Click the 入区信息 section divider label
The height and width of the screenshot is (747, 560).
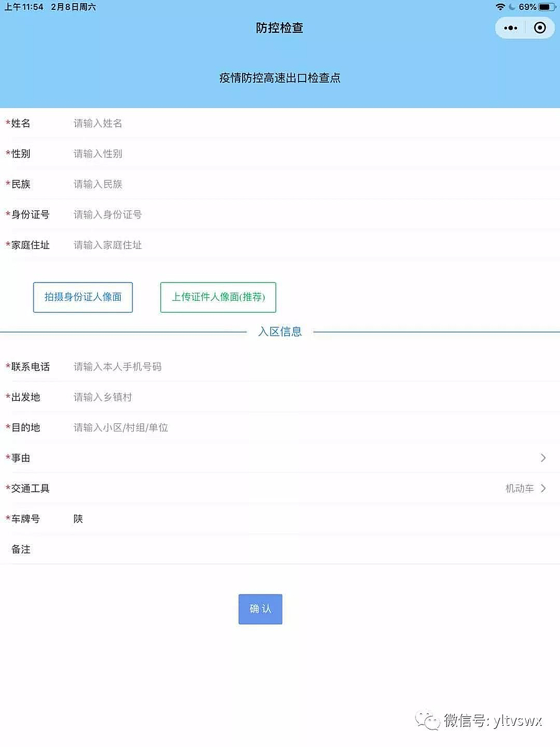280,331
